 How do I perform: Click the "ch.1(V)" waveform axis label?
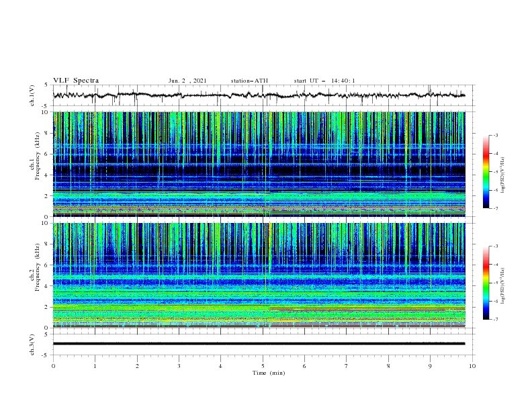32,95
